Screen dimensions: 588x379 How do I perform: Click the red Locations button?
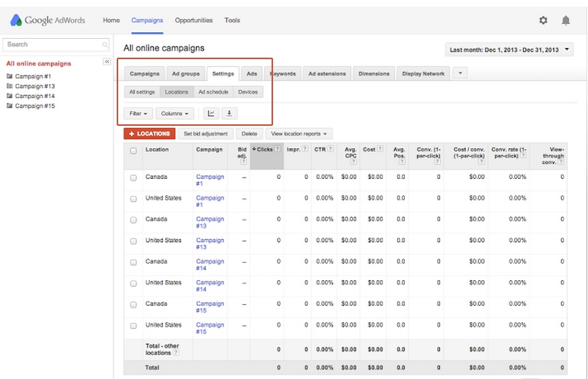150,133
